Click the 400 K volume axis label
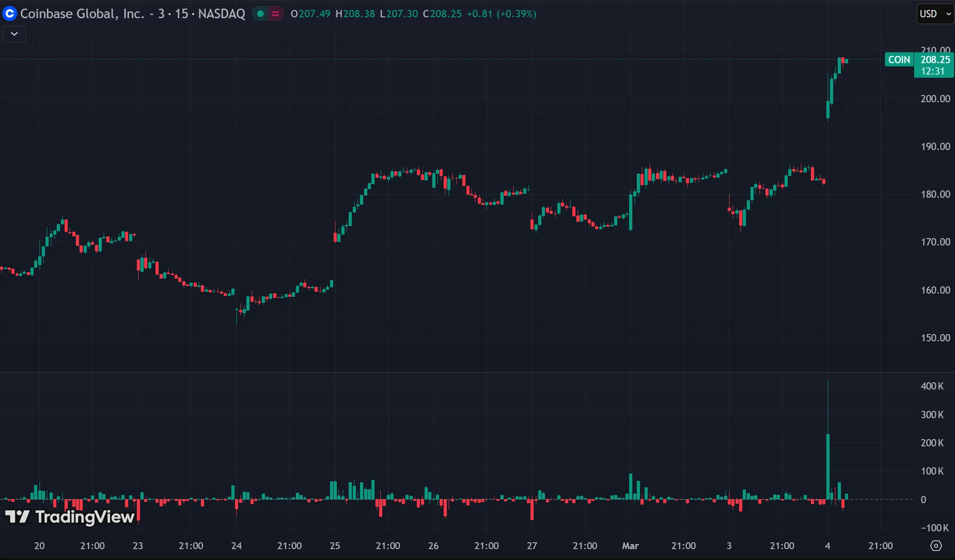 pyautogui.click(x=932, y=386)
